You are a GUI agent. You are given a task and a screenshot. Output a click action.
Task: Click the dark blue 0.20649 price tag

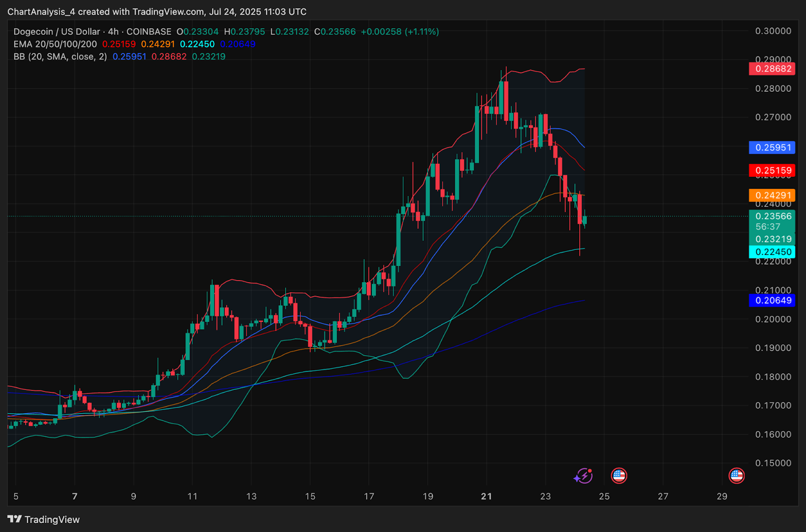(x=772, y=300)
